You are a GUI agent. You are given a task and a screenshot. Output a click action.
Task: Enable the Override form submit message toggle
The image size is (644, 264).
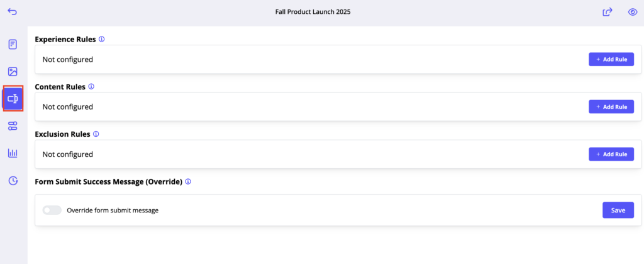[x=52, y=210]
